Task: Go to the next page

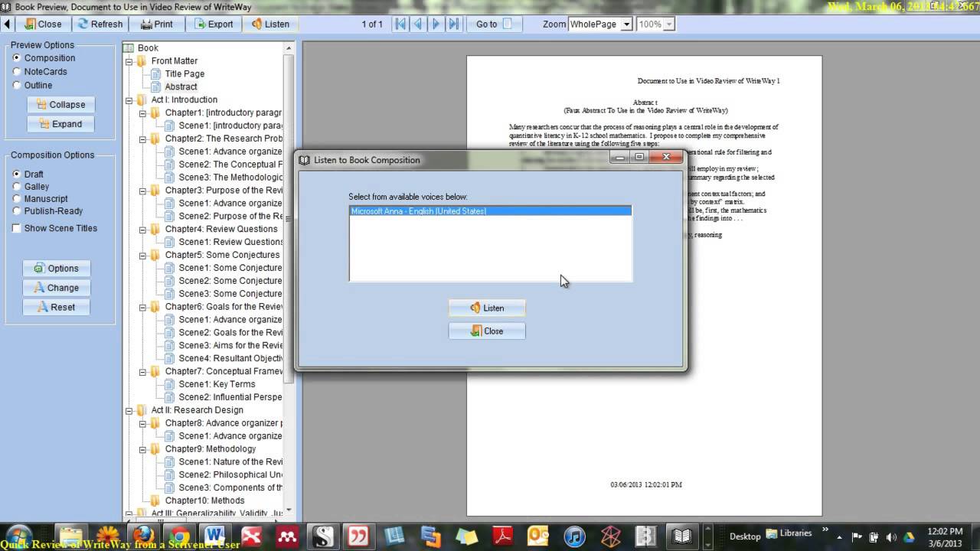Action: [x=436, y=24]
